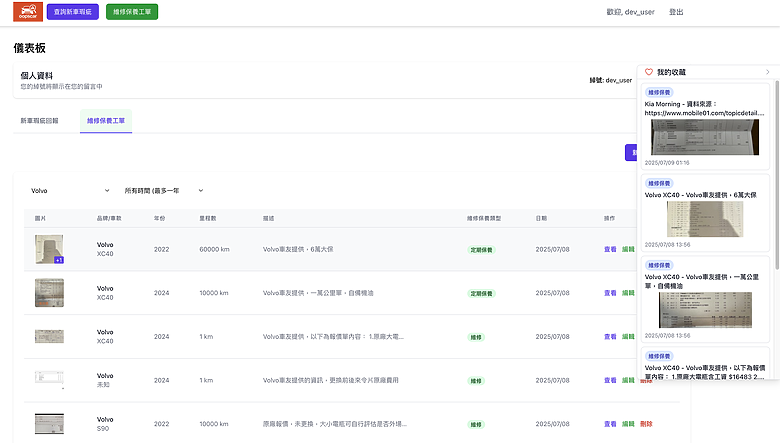Delete the Volvo S90 record
780x443 pixels.
[646, 424]
